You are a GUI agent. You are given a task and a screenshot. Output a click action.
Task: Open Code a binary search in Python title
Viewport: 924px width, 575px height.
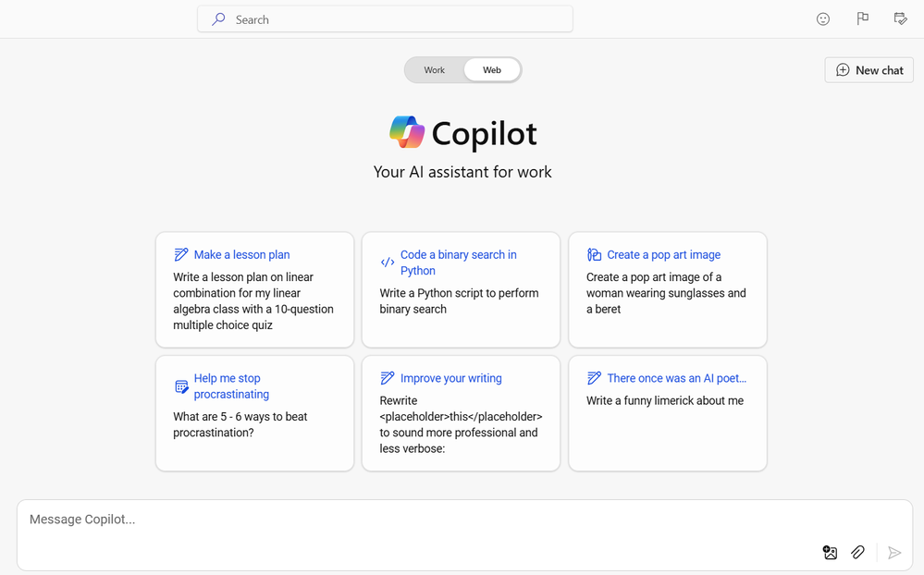[x=459, y=263]
